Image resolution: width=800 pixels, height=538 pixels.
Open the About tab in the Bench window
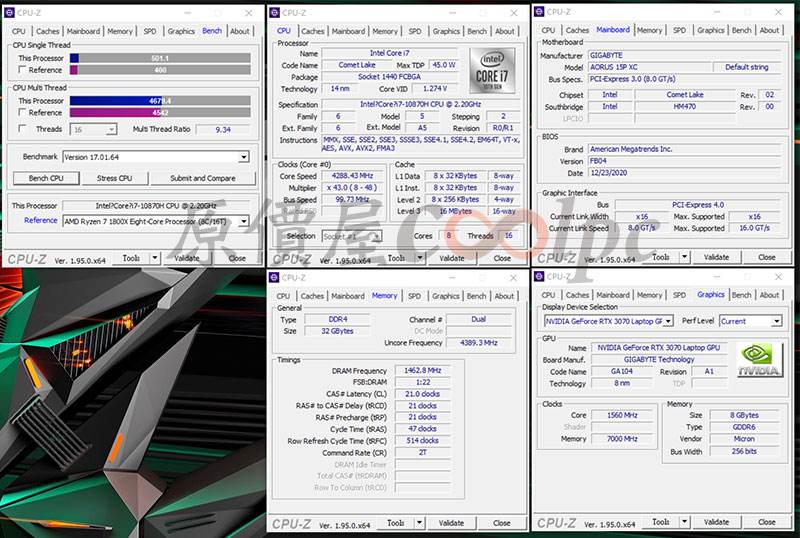[x=240, y=31]
